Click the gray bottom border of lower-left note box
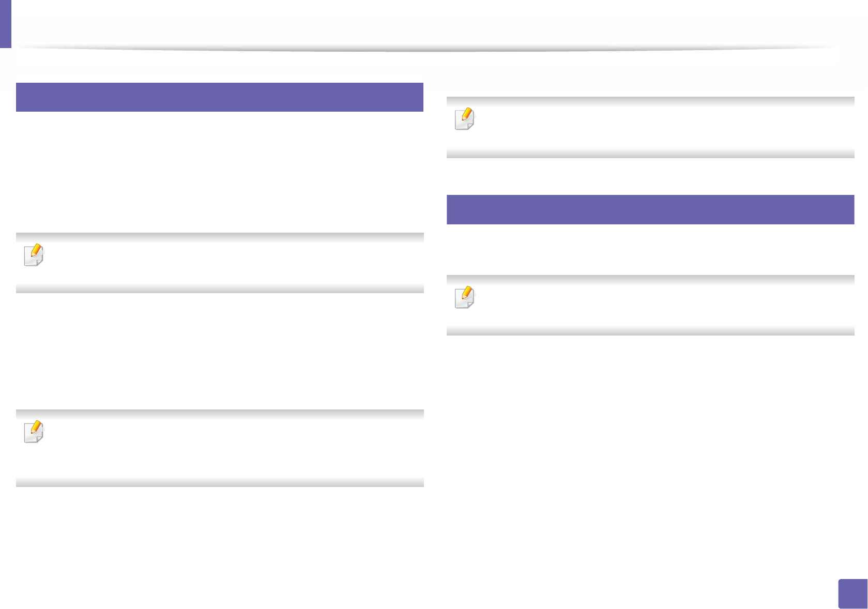 point(220,483)
